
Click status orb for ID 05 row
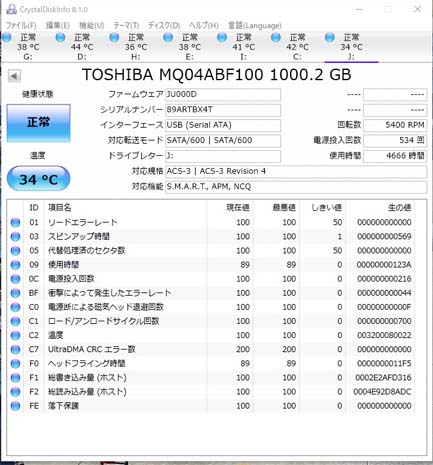[x=15, y=251]
